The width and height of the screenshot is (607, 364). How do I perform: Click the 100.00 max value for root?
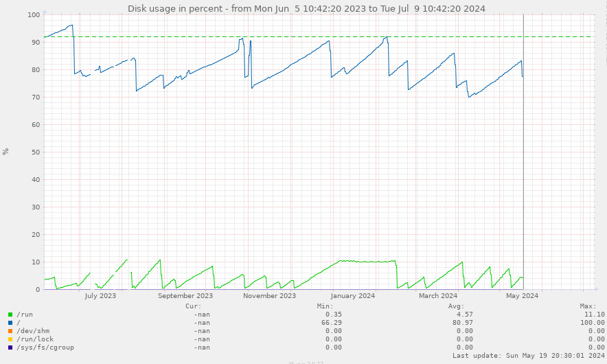(x=591, y=322)
